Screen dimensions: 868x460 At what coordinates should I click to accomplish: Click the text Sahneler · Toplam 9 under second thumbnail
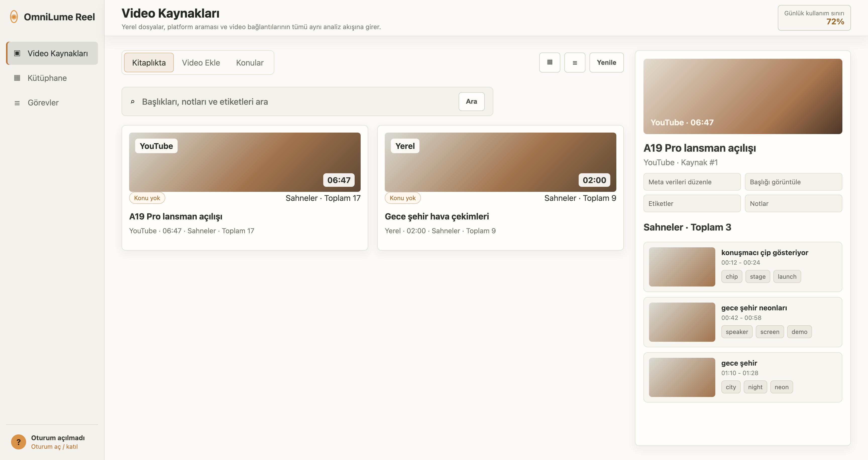point(580,198)
